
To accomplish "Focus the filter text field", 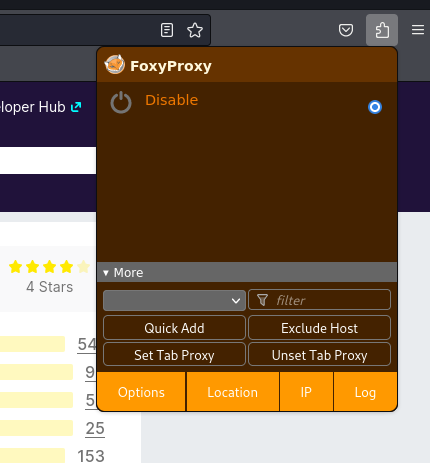I will [x=319, y=300].
